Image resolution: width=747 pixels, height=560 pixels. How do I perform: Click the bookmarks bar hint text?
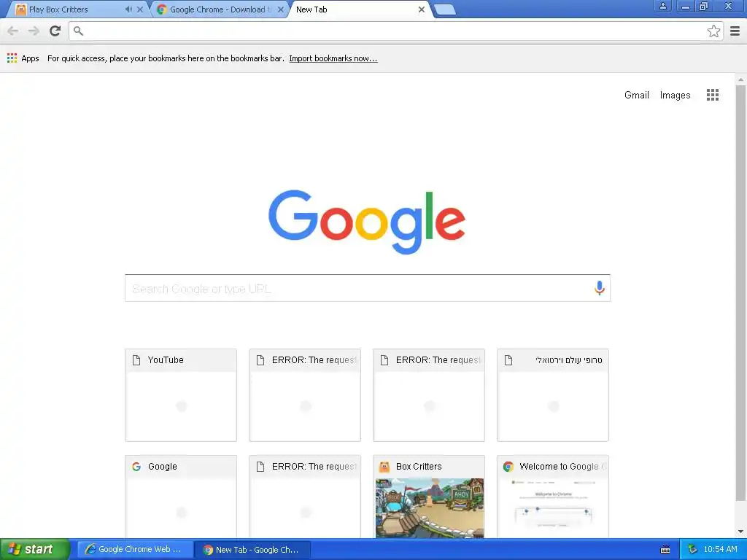coord(166,58)
